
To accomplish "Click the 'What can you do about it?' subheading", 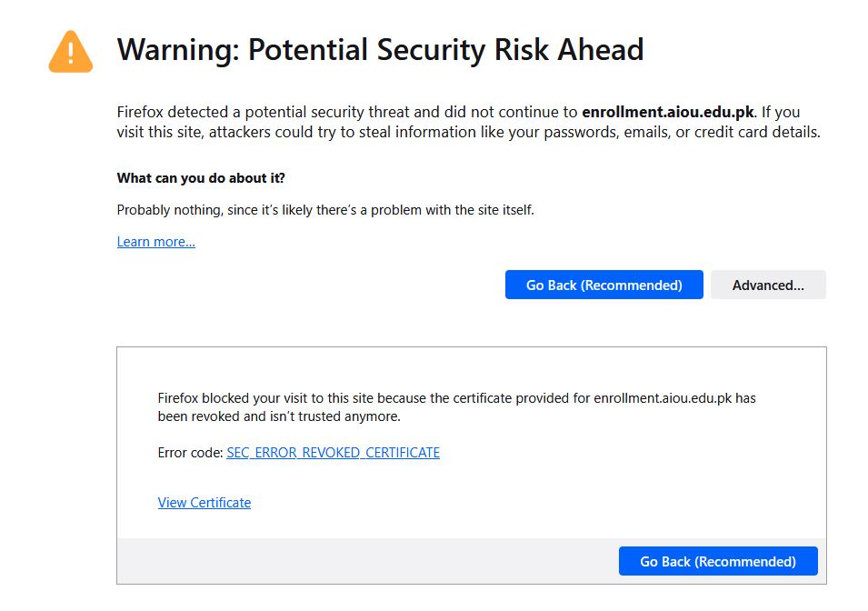I will pos(201,178).
